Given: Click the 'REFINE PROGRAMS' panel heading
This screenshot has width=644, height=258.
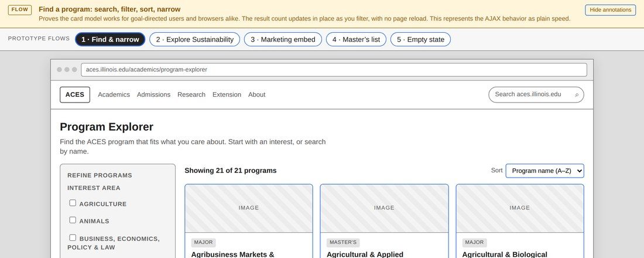Looking at the screenshot, I should (100, 175).
